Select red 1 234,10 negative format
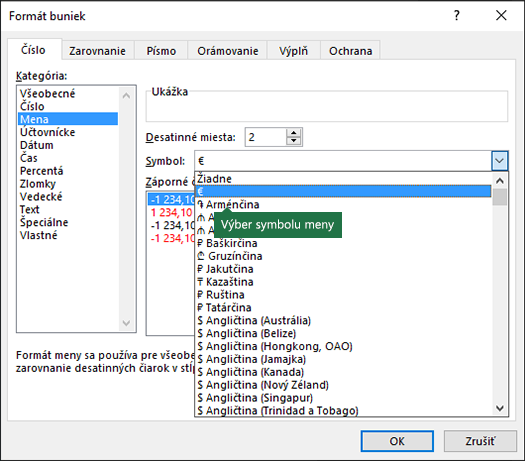Screen dimensions: 525x461 pos(171,212)
